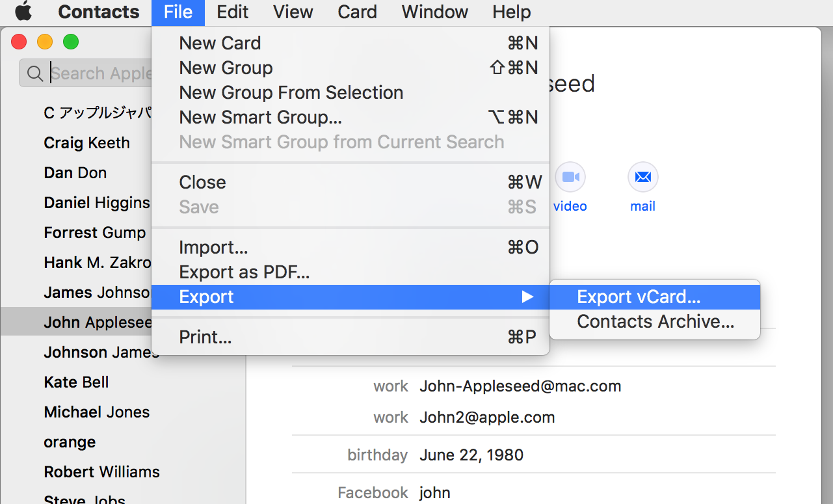Choose Export vCard from submenu
The width and height of the screenshot is (833, 504).
pos(639,297)
